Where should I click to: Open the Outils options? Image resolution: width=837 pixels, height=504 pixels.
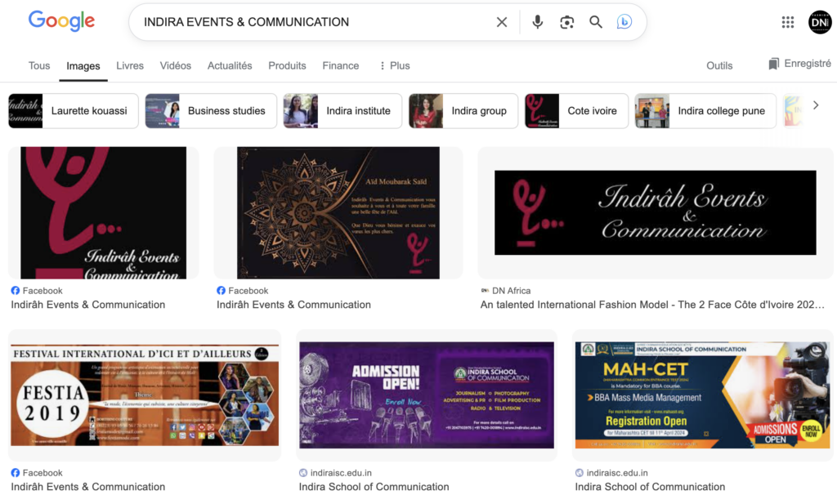pos(719,65)
